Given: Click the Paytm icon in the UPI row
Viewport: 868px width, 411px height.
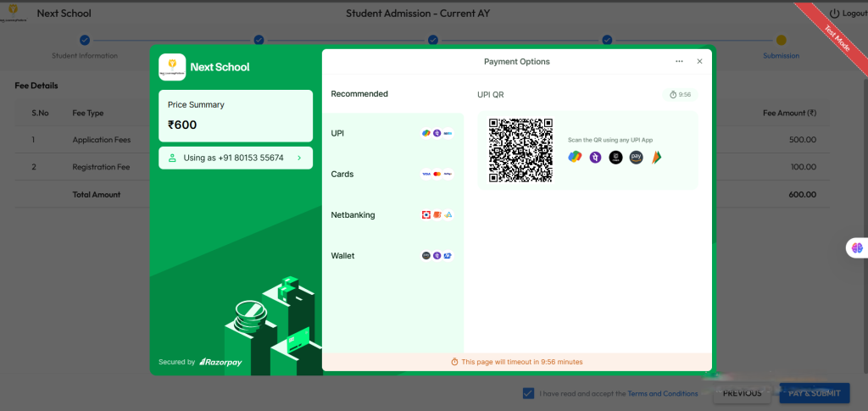Looking at the screenshot, I should click(448, 133).
